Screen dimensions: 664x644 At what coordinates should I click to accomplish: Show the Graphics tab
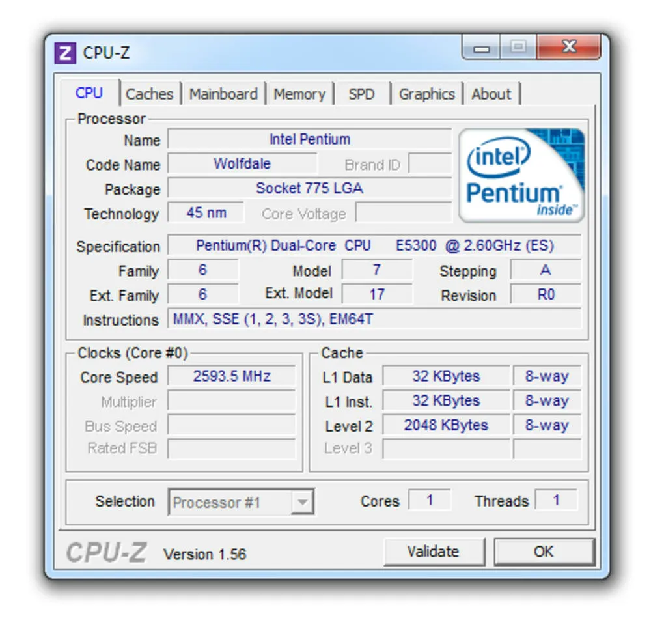tap(426, 94)
